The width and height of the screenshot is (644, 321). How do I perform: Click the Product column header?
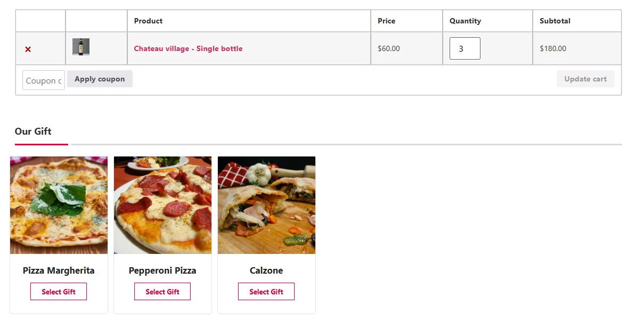148,21
